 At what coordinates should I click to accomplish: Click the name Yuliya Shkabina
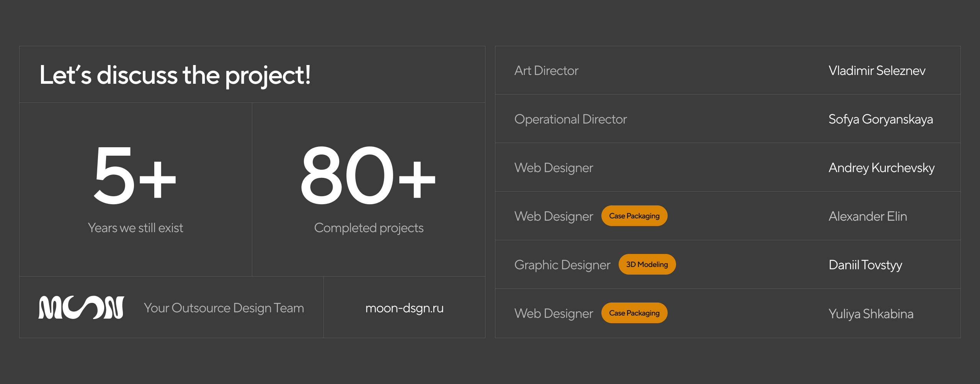(x=871, y=314)
